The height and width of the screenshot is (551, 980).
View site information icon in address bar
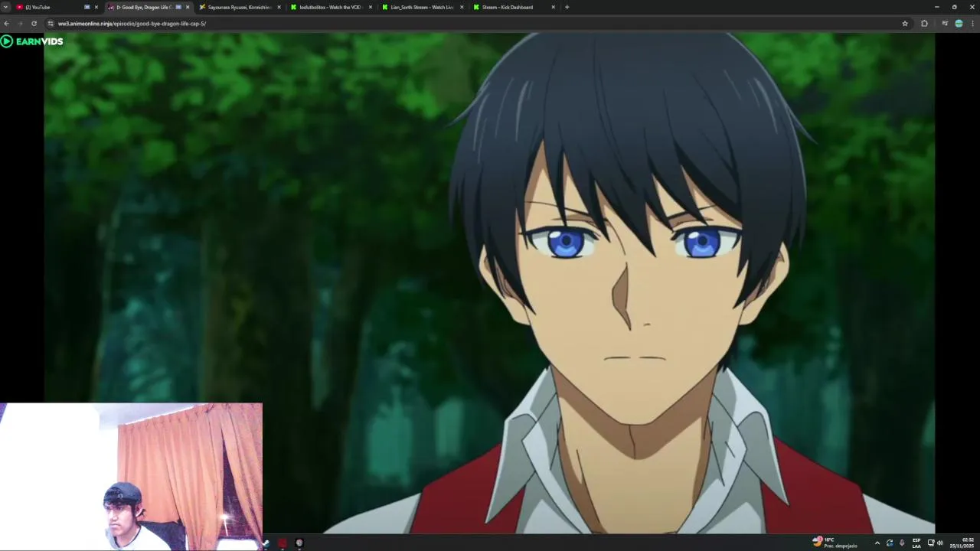[x=51, y=24]
